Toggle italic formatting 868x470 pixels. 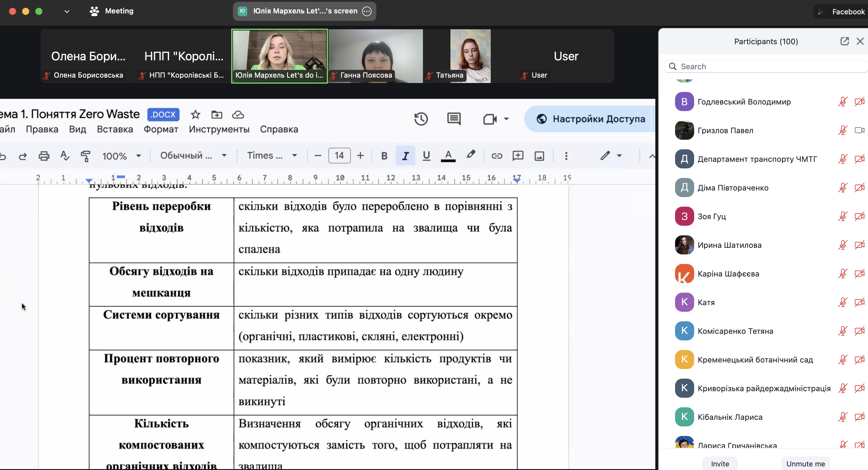tap(405, 156)
